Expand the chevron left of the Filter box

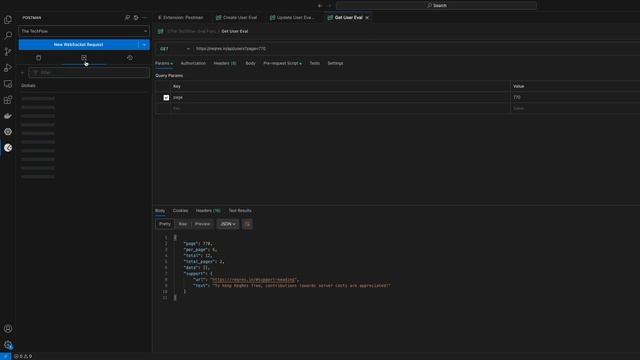(x=23, y=73)
